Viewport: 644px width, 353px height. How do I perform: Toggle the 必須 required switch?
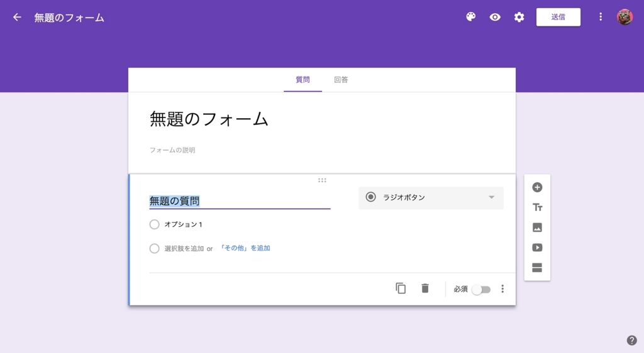(481, 290)
